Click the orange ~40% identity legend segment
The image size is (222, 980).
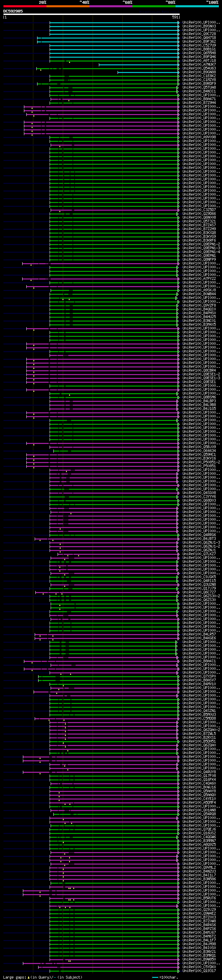(68, 6)
